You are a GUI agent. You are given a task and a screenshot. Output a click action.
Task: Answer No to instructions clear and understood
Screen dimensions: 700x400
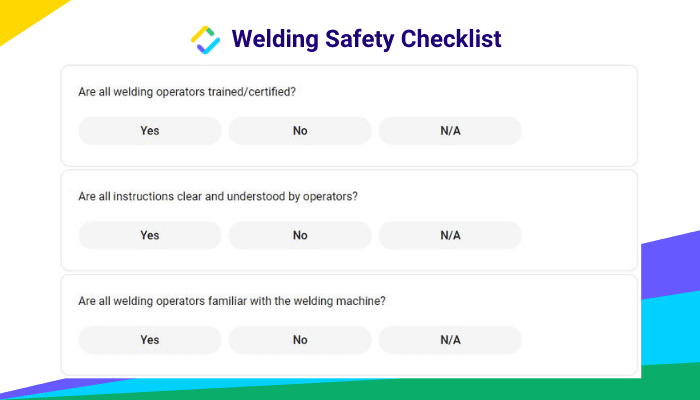coord(300,235)
